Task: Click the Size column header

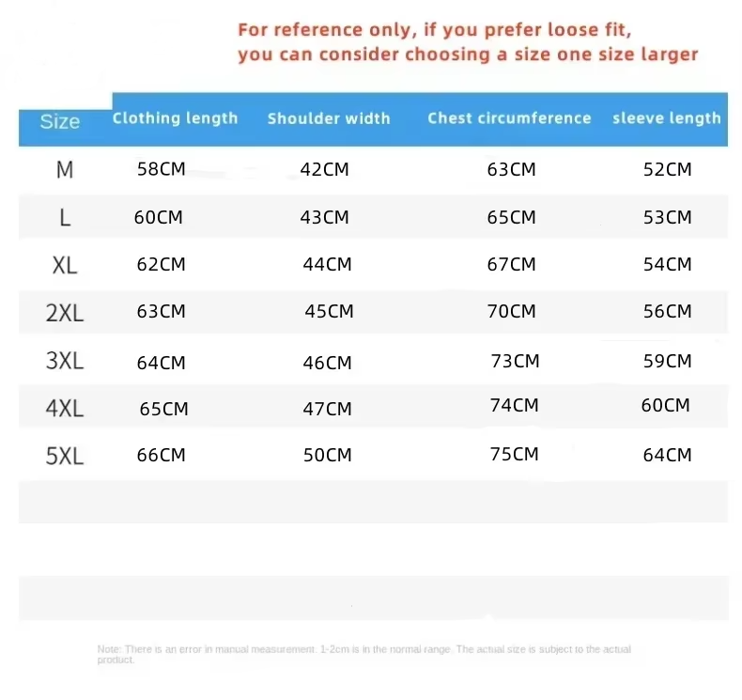Action: [59, 121]
